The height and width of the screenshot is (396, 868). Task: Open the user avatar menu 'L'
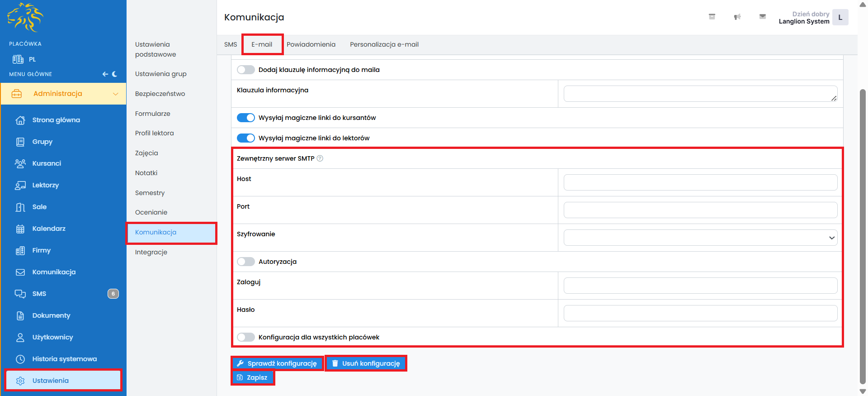pyautogui.click(x=840, y=18)
